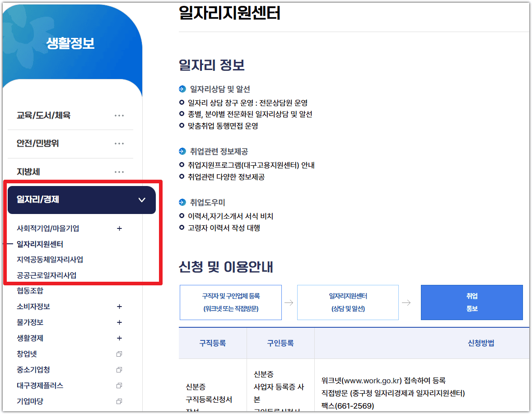Open 대구경제플러스 via its external link icon
532x414 pixels.
tap(119, 386)
